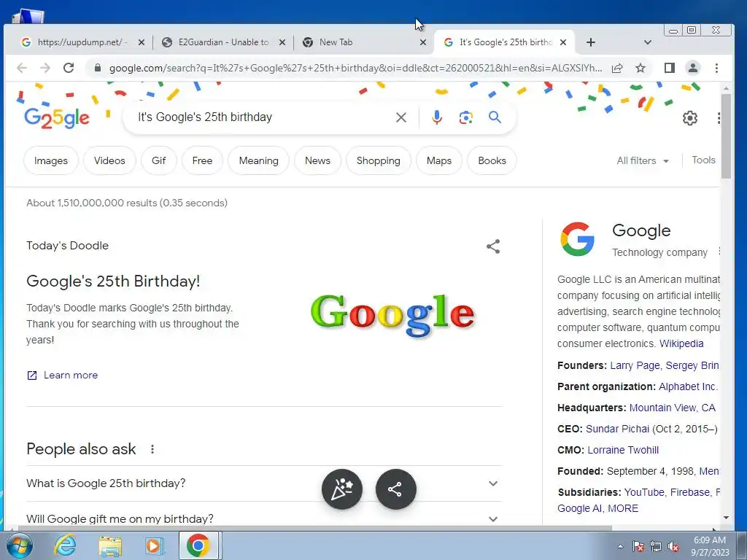Launch Internet Explorer from taskbar
The width and height of the screenshot is (747, 560).
pos(65,545)
